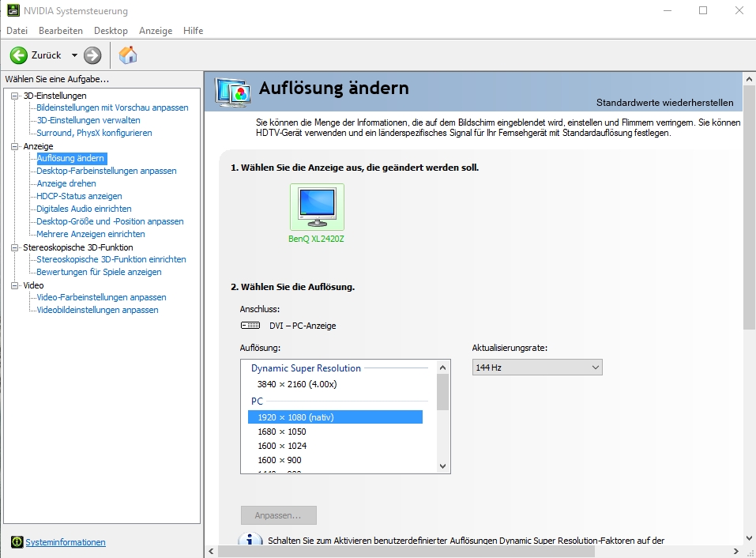Open 3D-Einstellungen verwalten
This screenshot has height=558, width=756.
click(x=88, y=120)
